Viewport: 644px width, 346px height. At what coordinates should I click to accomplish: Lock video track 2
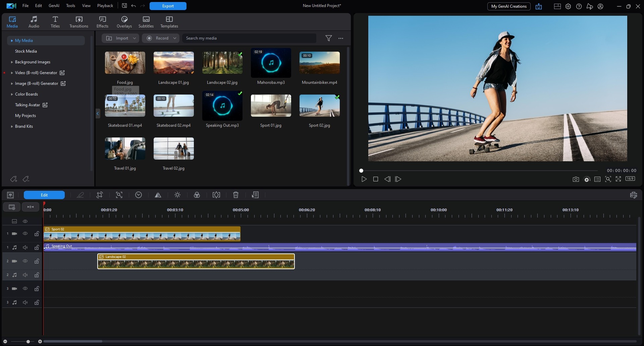point(37,261)
